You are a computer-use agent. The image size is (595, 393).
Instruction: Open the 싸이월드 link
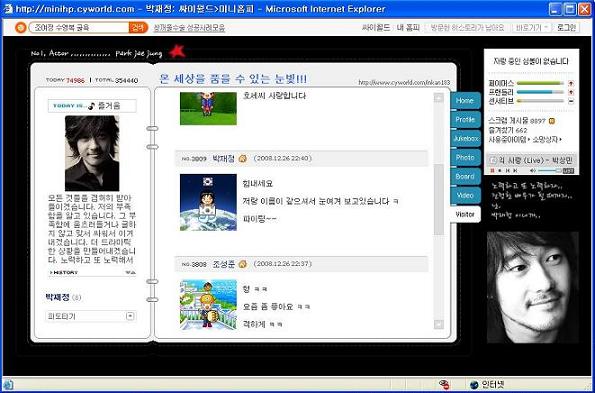pos(376,28)
